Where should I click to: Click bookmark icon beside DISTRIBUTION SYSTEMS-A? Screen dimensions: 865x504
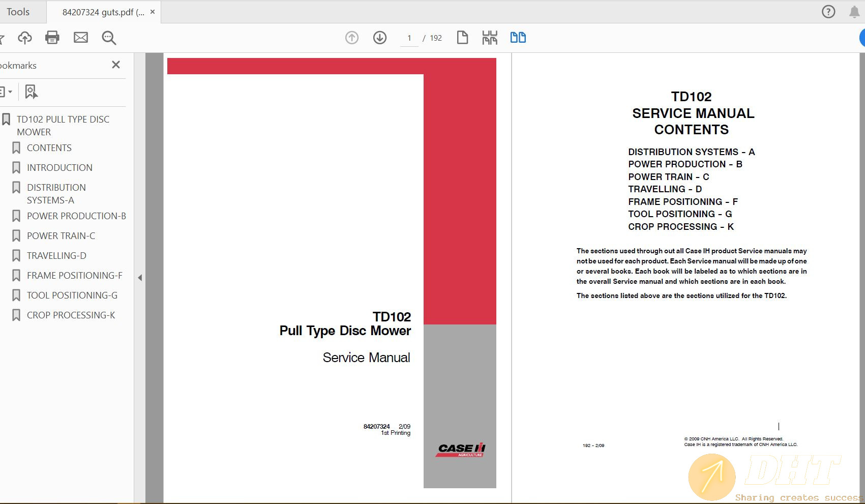[16, 188]
